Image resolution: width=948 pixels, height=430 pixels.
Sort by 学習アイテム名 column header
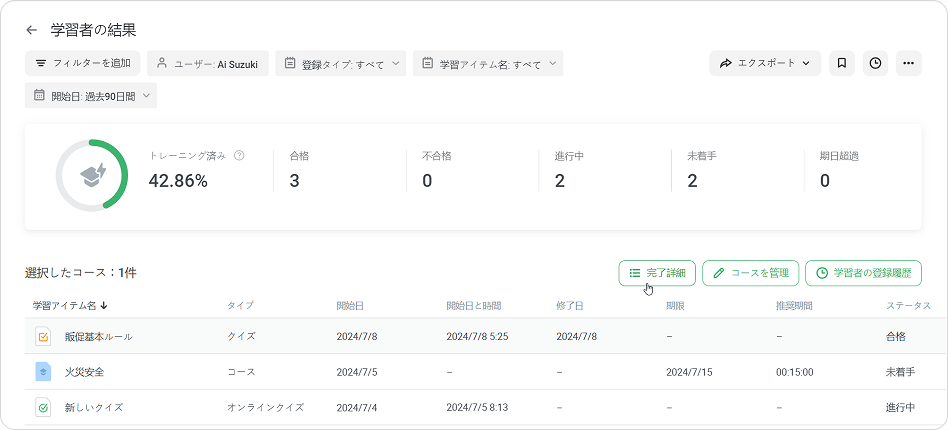pyautogui.click(x=70, y=305)
